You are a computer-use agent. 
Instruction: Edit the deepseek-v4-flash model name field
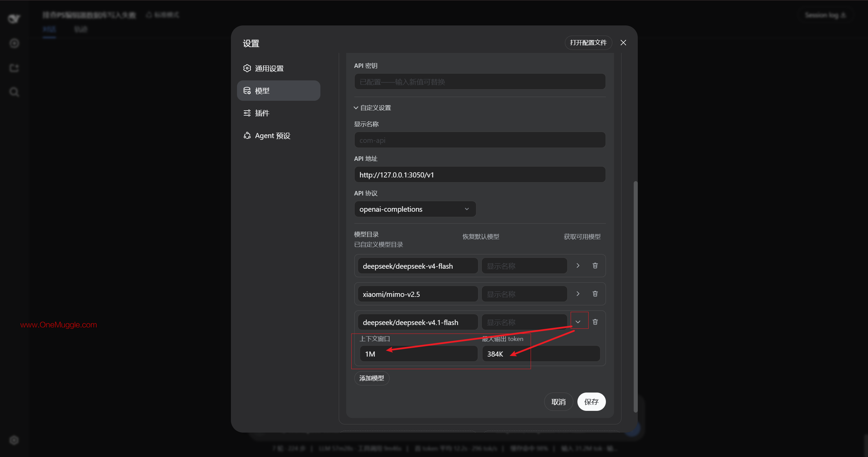point(418,266)
